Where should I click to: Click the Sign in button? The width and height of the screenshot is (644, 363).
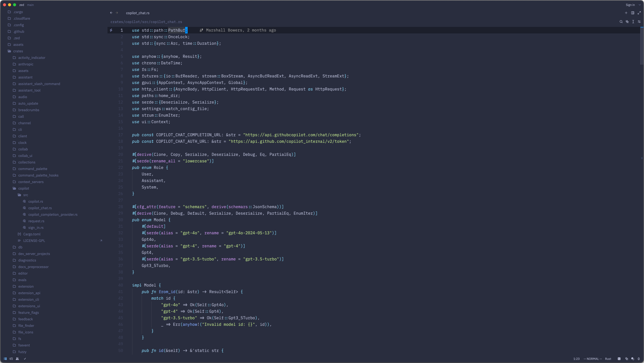pyautogui.click(x=630, y=5)
